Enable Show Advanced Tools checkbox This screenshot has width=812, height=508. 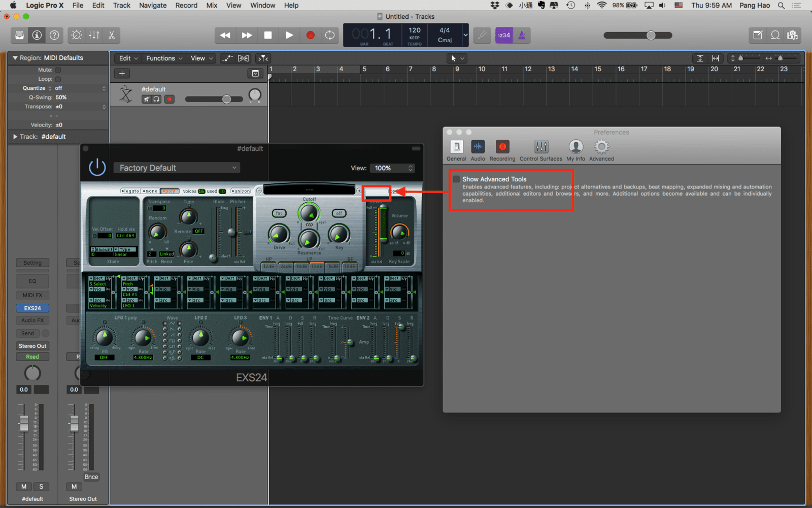click(x=456, y=179)
